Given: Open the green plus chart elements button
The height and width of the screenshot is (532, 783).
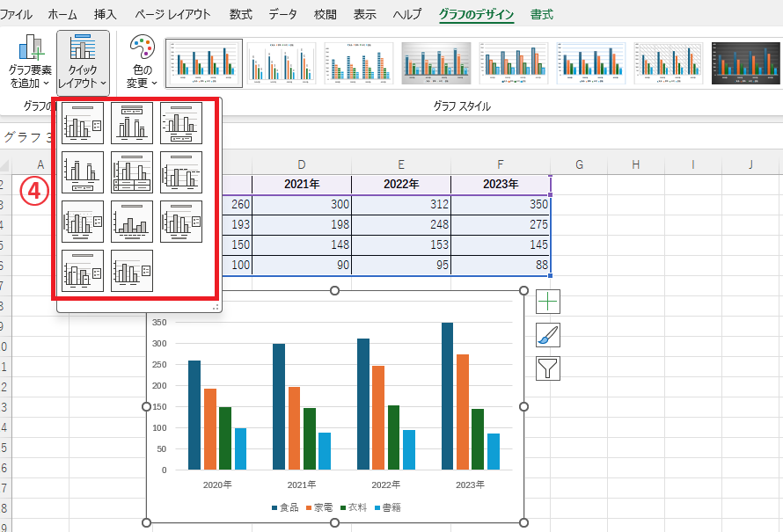Looking at the screenshot, I should coord(548,302).
